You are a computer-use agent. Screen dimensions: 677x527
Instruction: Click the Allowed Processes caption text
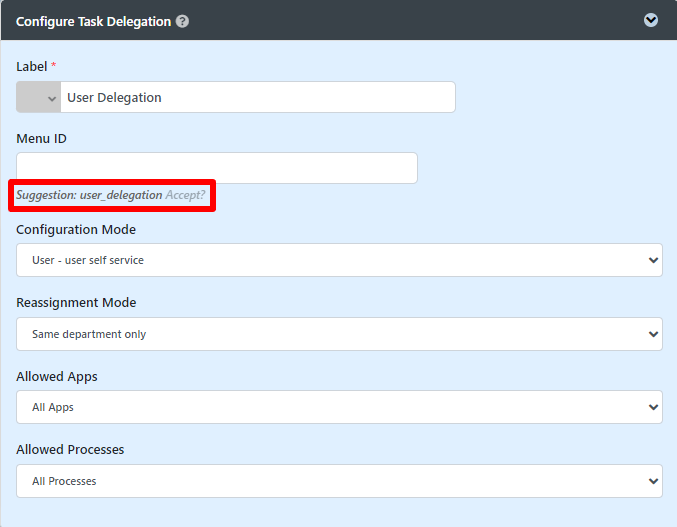70,449
